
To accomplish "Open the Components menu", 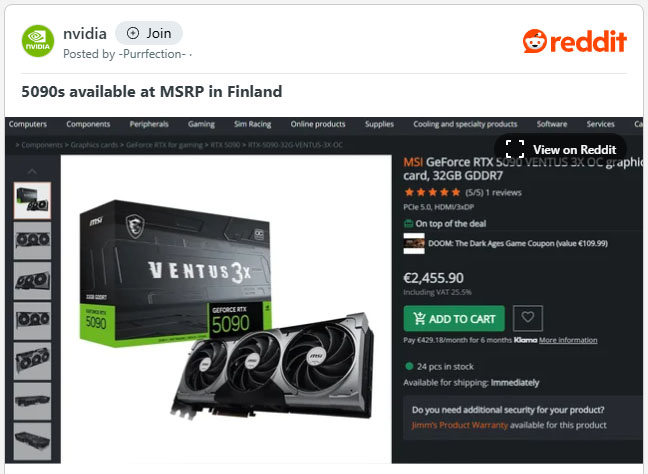I will (x=88, y=124).
